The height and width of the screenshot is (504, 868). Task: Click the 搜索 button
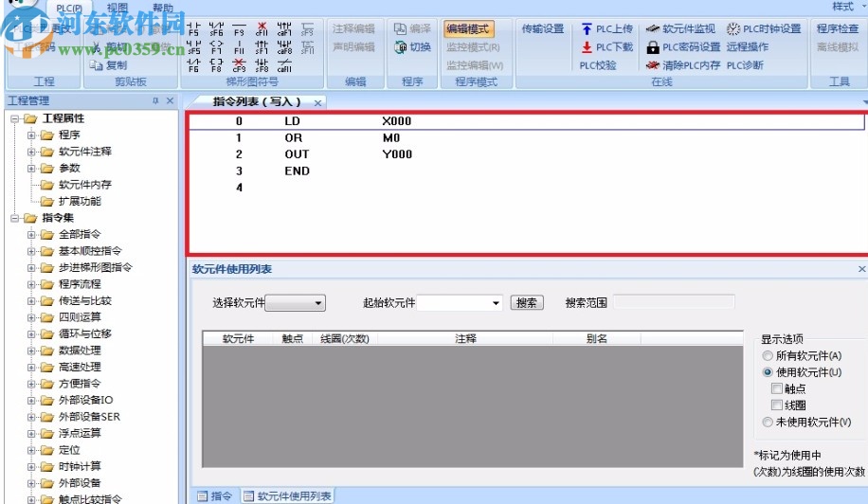527,302
